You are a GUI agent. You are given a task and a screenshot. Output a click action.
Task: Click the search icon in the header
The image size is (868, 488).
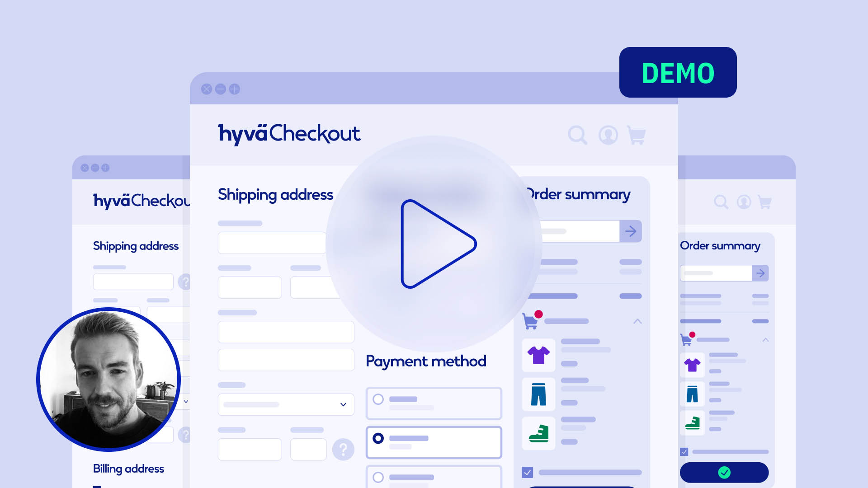576,134
